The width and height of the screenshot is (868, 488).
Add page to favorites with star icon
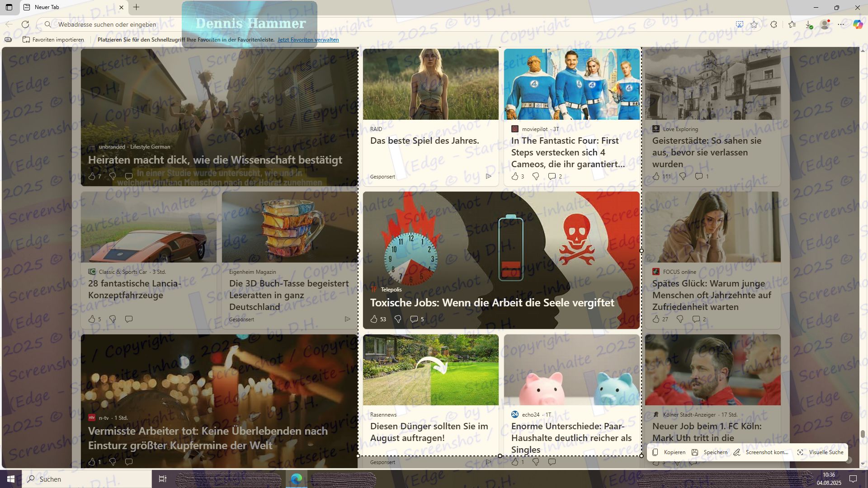pyautogui.click(x=754, y=24)
